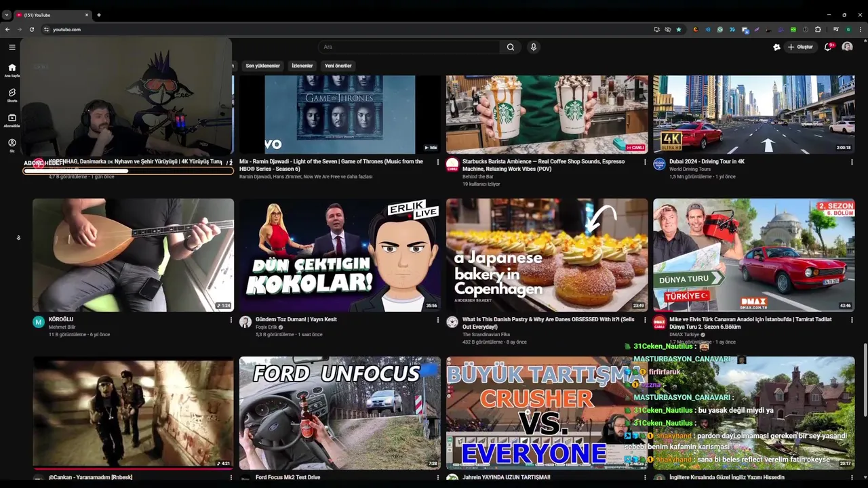Click the orange C extension icon
This screenshot has height=488, width=868.
[696, 29]
